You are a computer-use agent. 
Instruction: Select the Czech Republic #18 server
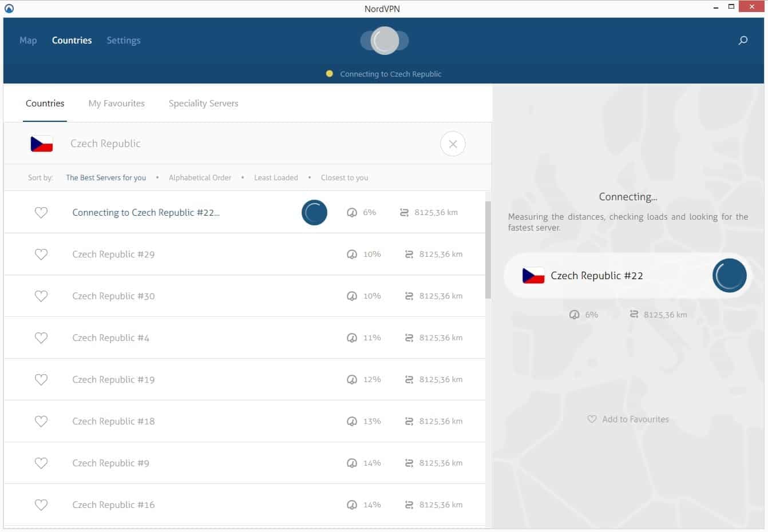(244, 421)
